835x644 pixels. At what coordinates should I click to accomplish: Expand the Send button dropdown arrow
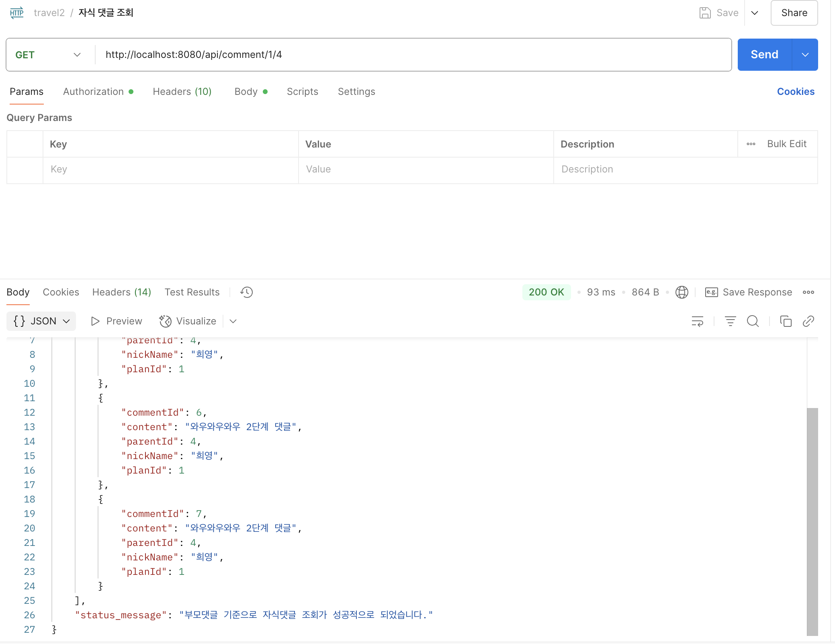coord(805,55)
